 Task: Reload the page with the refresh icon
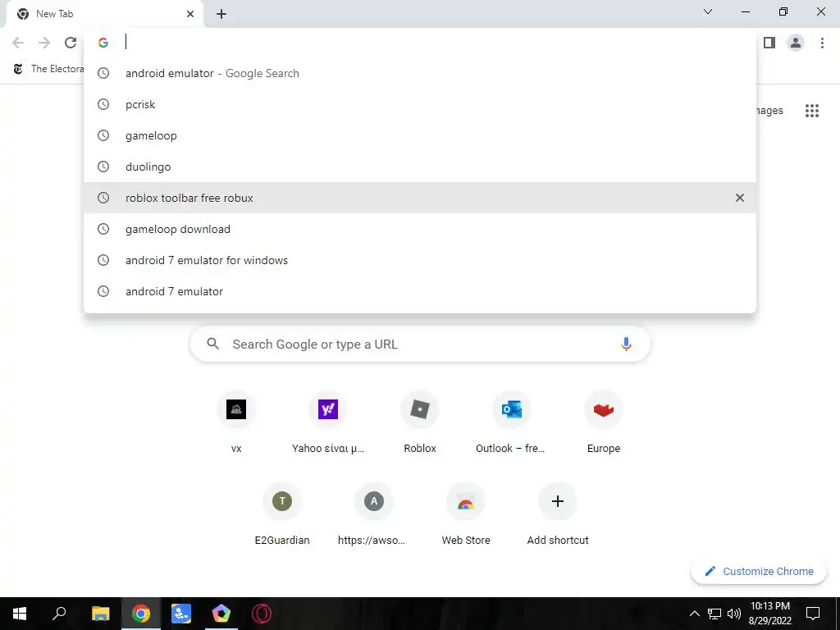[x=71, y=43]
